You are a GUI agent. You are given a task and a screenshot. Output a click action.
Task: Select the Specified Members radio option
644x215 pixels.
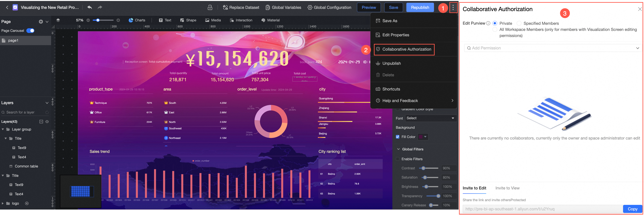519,23
